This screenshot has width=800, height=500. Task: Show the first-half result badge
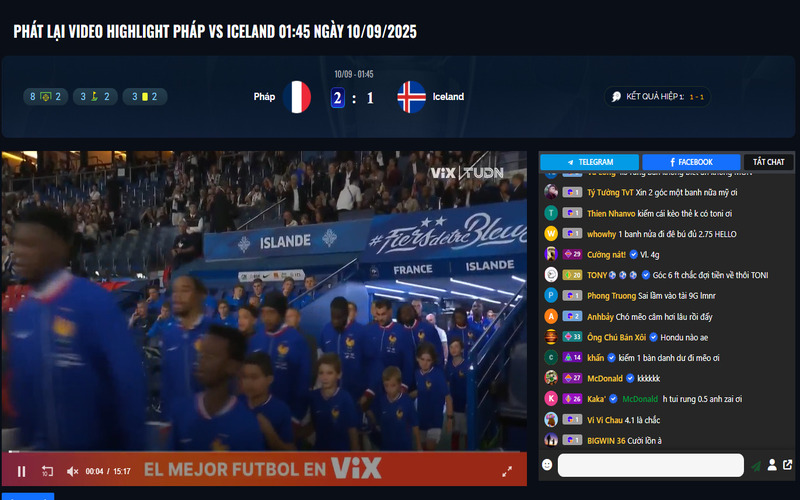(x=657, y=96)
